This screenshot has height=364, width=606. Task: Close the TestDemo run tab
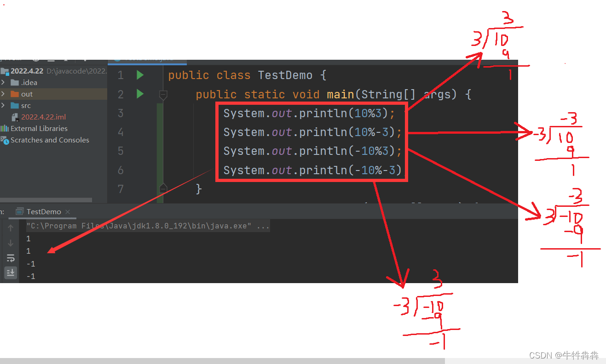68,212
